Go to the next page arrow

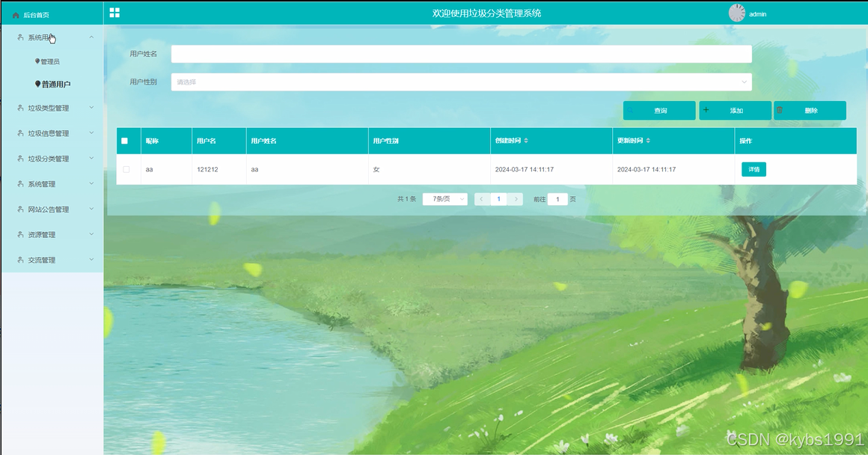coord(516,199)
